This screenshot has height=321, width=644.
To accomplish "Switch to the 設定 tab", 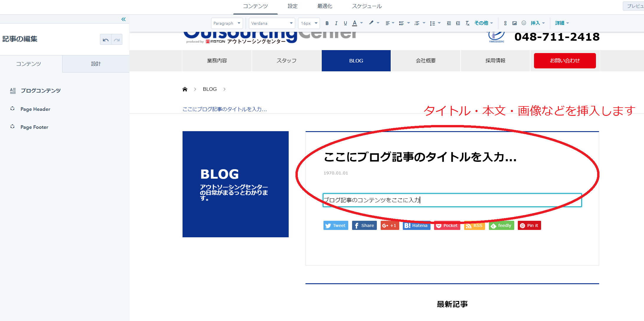I will (293, 6).
